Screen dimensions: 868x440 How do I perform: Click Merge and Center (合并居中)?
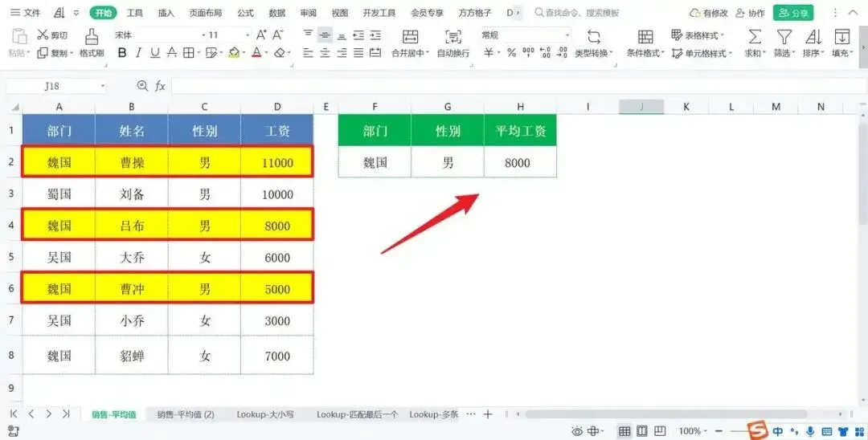click(x=410, y=43)
